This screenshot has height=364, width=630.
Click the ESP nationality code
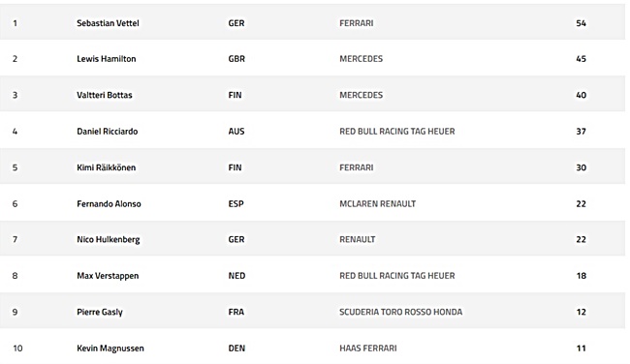click(236, 204)
